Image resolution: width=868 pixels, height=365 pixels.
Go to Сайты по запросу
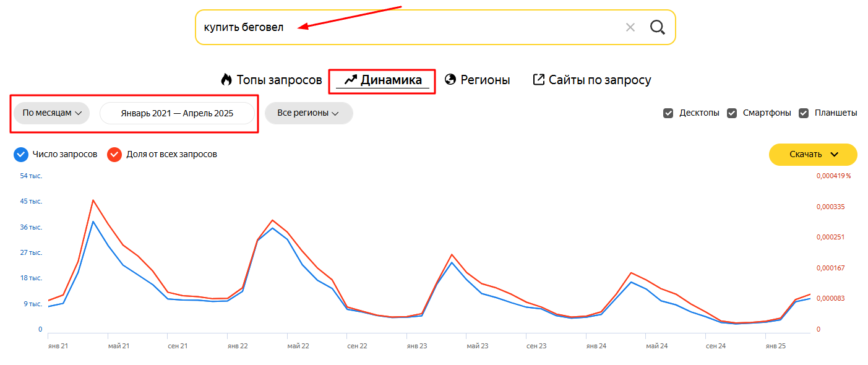[592, 80]
